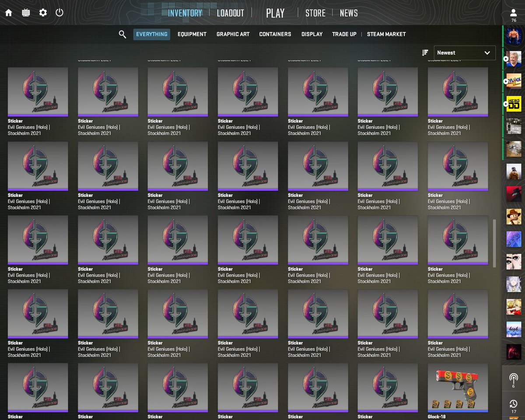Switch to the INVENTORY tab
Image resolution: width=525 pixels, height=420 pixels.
pos(185,13)
